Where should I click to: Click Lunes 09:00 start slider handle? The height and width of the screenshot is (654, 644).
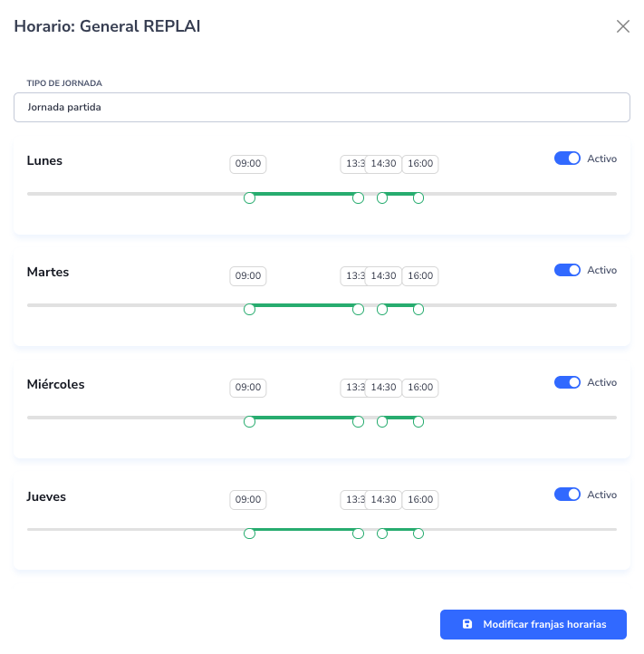coord(250,197)
